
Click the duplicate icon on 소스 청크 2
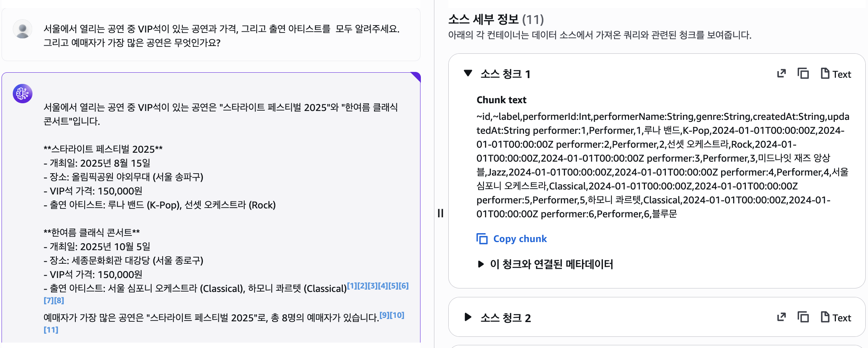803,317
